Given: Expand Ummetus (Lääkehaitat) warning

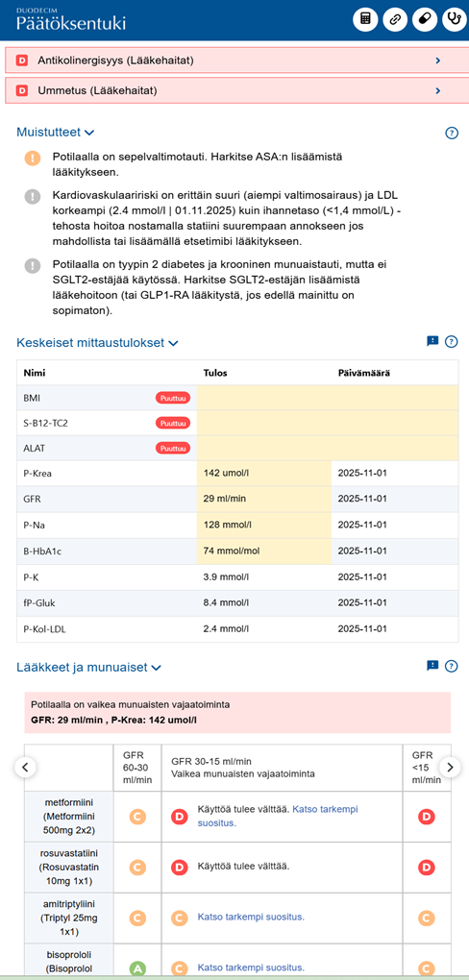Looking at the screenshot, I should coord(237,90).
